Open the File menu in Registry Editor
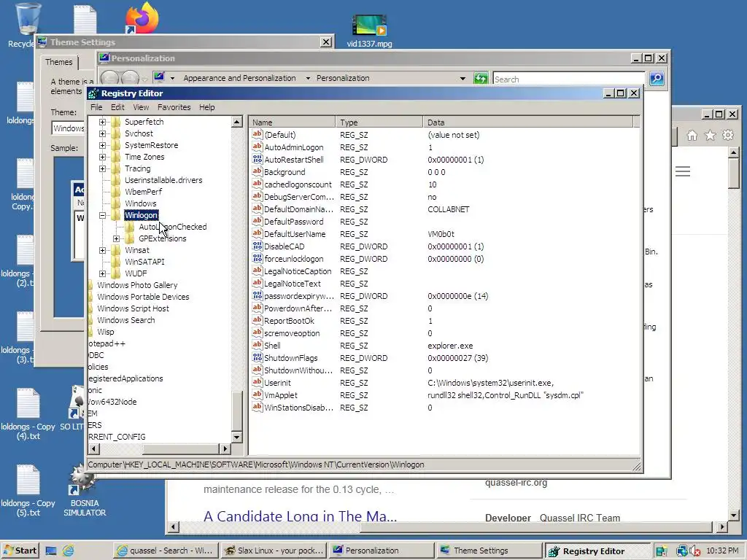 click(96, 107)
